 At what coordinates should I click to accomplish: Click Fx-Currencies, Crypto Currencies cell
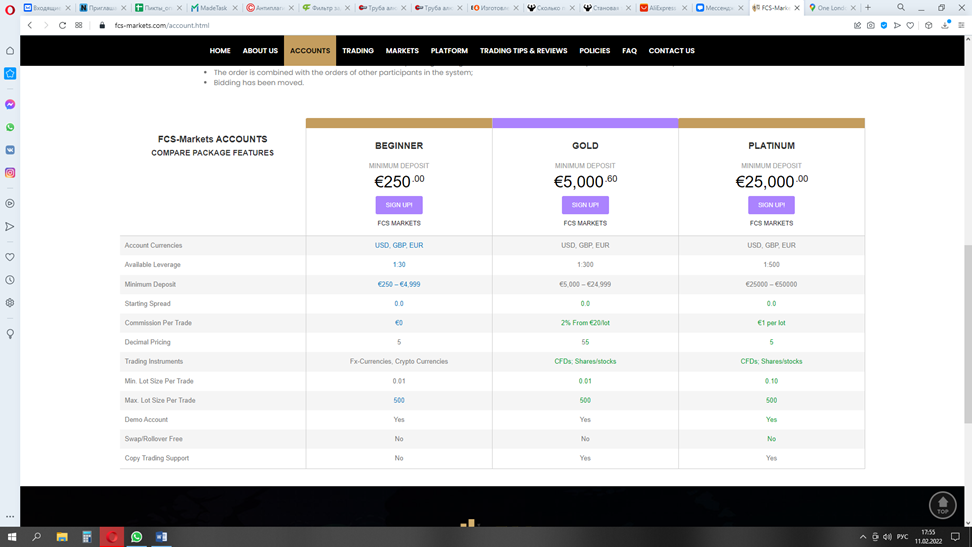(x=399, y=361)
